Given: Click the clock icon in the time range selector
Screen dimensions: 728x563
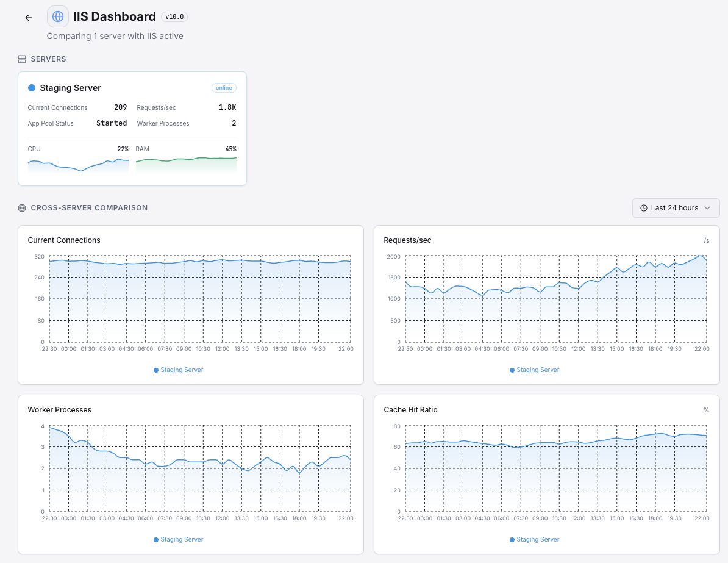Looking at the screenshot, I should (x=643, y=207).
